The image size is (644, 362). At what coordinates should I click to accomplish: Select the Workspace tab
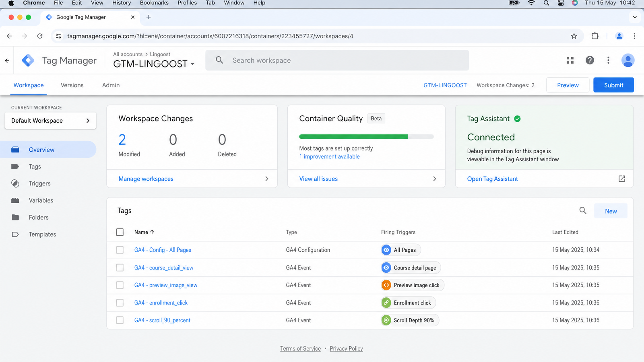coord(29,85)
